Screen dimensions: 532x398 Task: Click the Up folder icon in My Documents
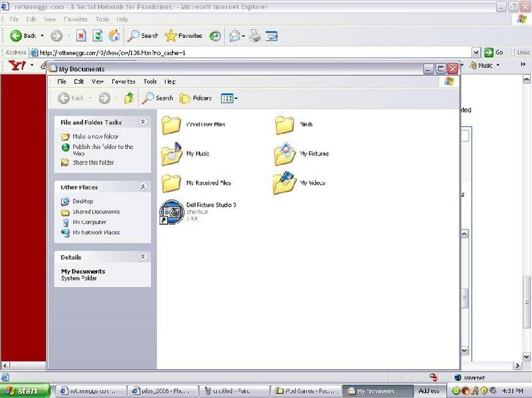click(x=129, y=98)
